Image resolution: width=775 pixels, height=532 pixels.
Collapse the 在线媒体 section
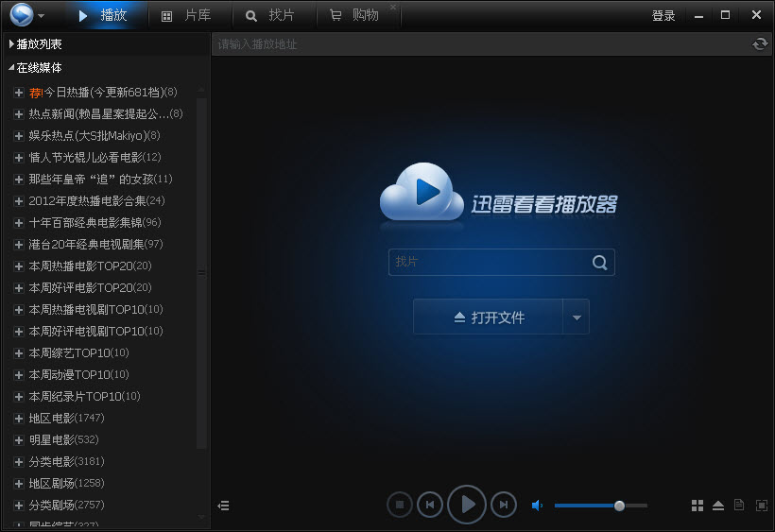11,68
